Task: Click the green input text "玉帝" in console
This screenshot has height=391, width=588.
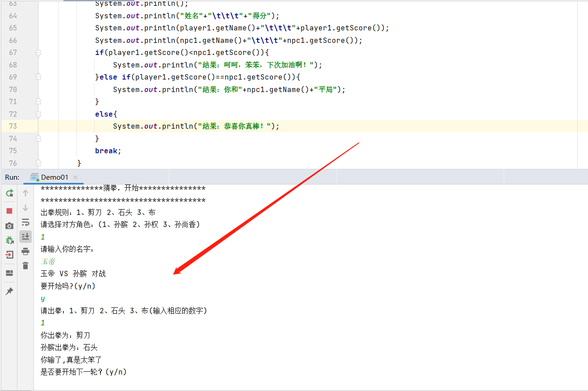Action: 48,261
